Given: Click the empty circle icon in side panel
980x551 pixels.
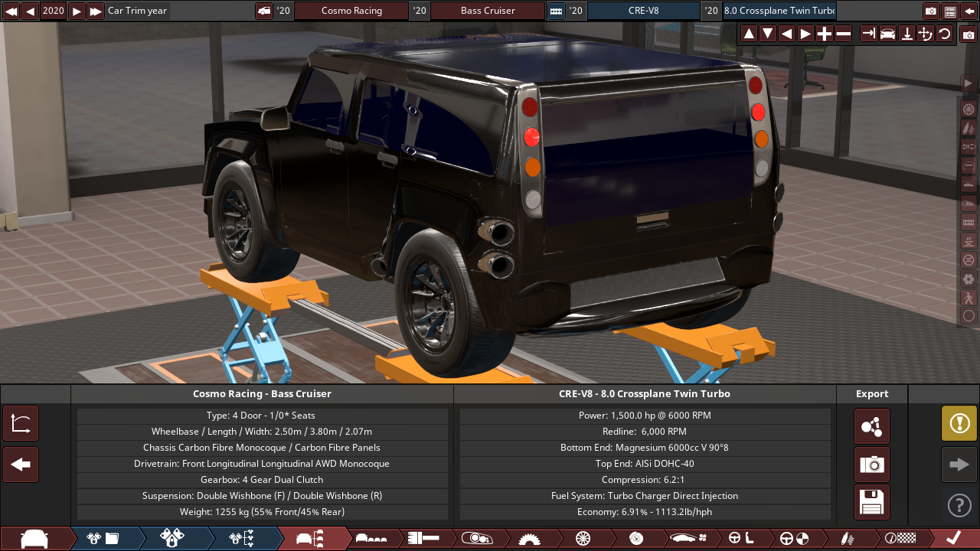Looking at the screenshot, I should pyautogui.click(x=969, y=315).
